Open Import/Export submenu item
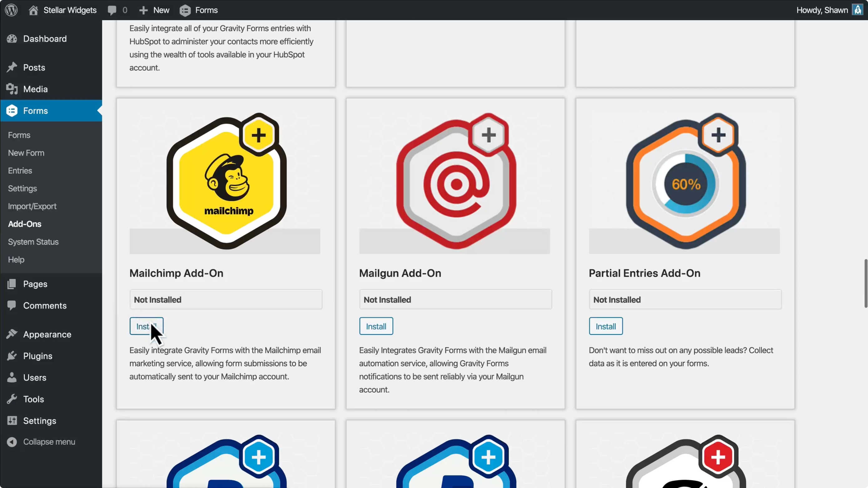 click(x=32, y=207)
